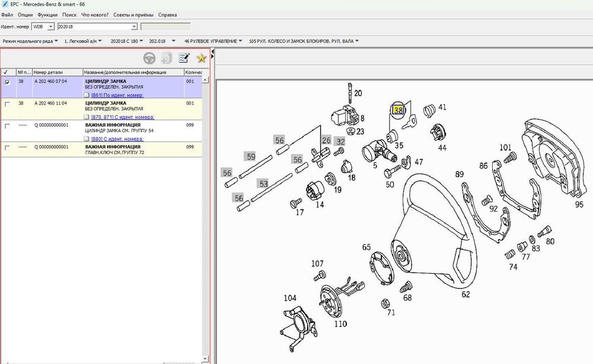This screenshot has height=364, width=593.
Task: Open the Функции menu
Action: (x=47, y=15)
